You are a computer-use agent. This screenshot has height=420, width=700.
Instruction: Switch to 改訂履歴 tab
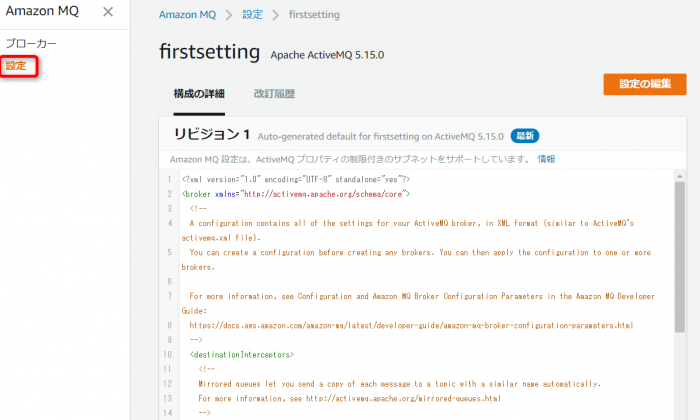[x=274, y=94]
